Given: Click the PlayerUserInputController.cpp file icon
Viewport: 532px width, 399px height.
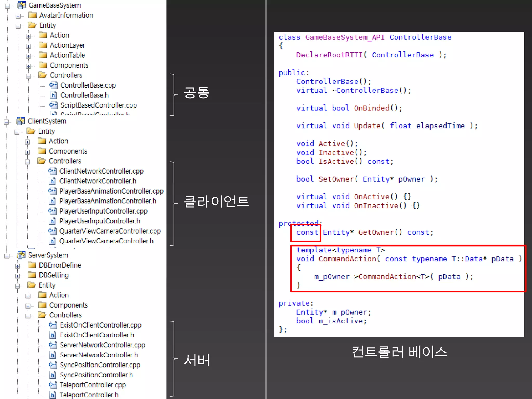Looking at the screenshot, I should 52,211.
